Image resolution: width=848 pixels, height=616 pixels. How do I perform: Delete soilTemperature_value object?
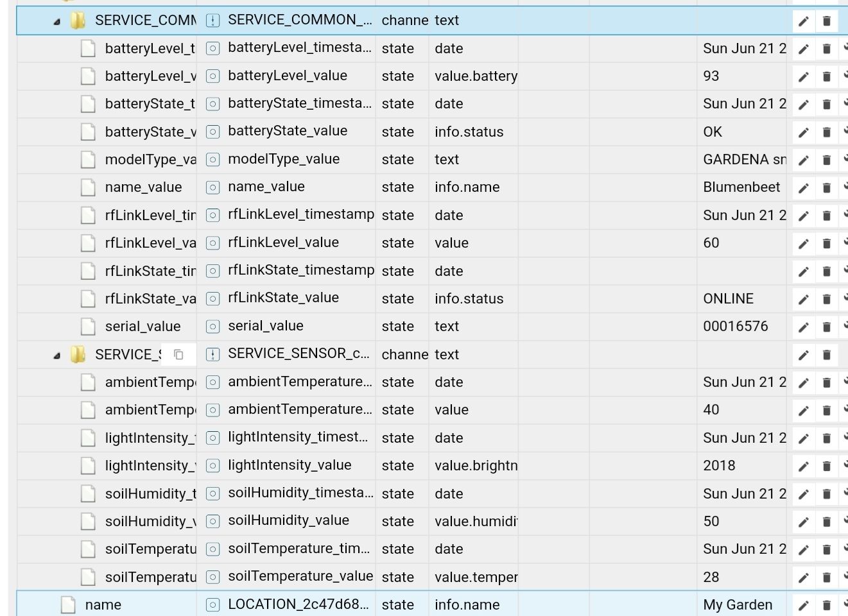[x=827, y=577]
